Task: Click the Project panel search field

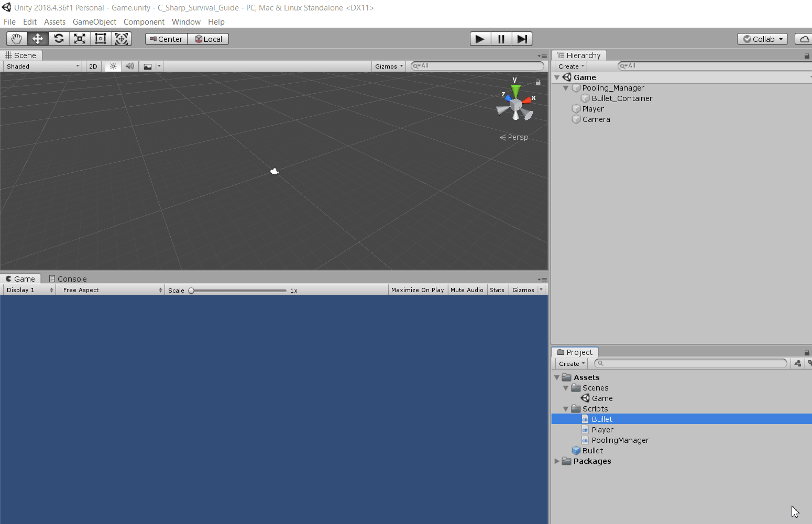Action: (691, 363)
